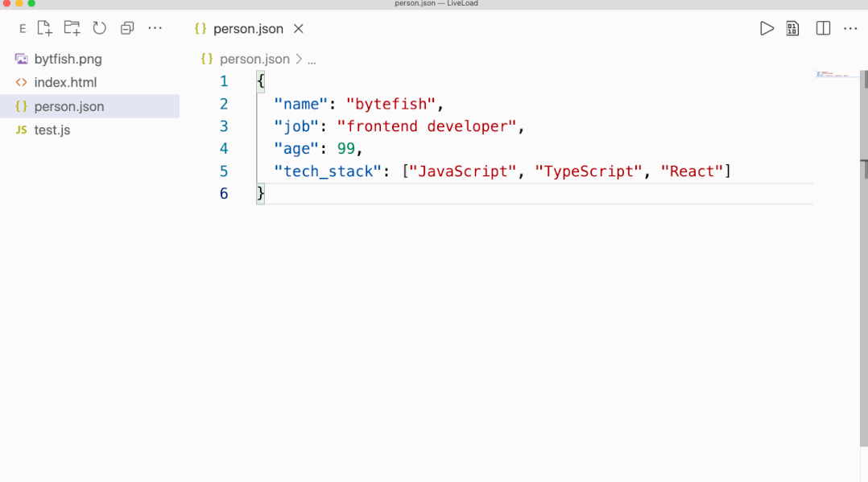Click the New Folder icon
This screenshot has height=482, width=868.
pyautogui.click(x=72, y=28)
